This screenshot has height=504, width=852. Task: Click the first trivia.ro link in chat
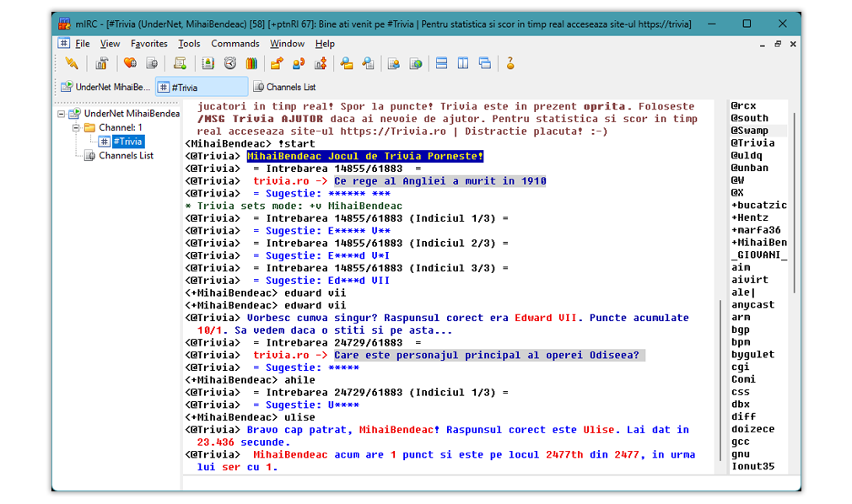(x=281, y=181)
